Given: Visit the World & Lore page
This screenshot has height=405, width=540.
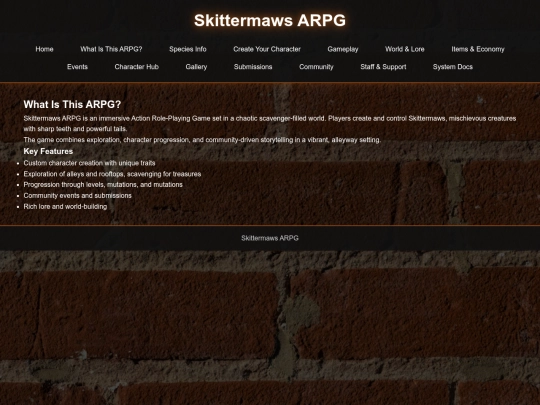Looking at the screenshot, I should coord(405,49).
